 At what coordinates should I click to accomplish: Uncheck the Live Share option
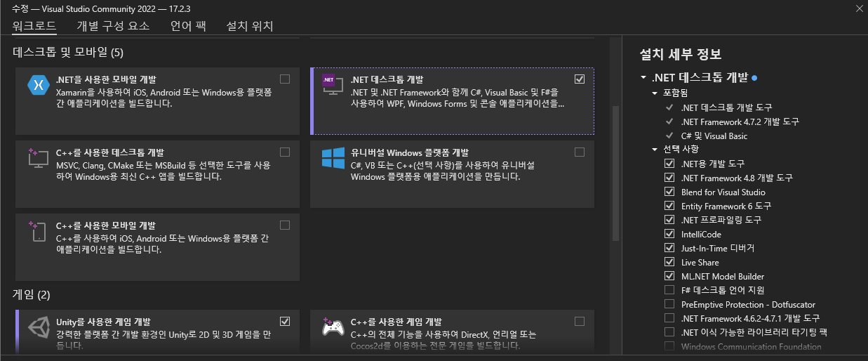tap(669, 262)
